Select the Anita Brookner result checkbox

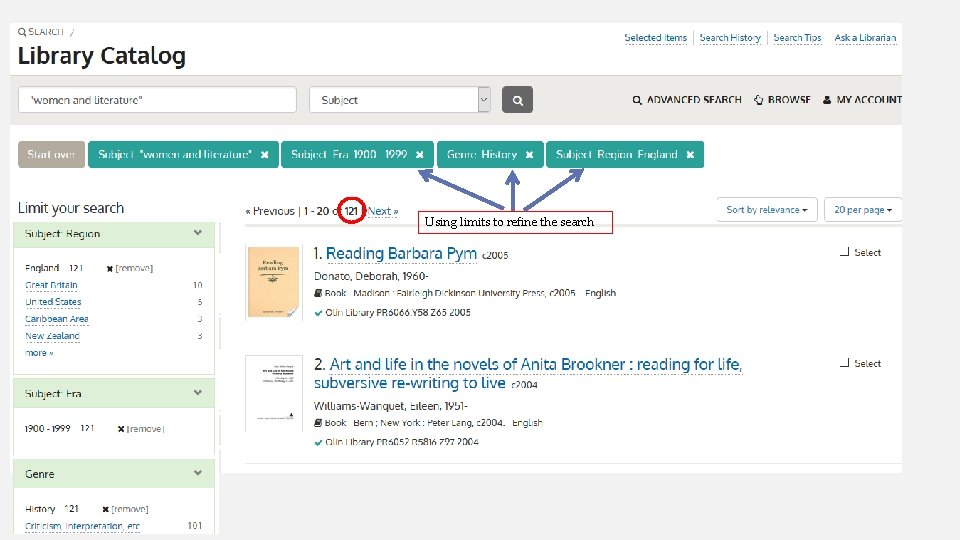tap(845, 363)
